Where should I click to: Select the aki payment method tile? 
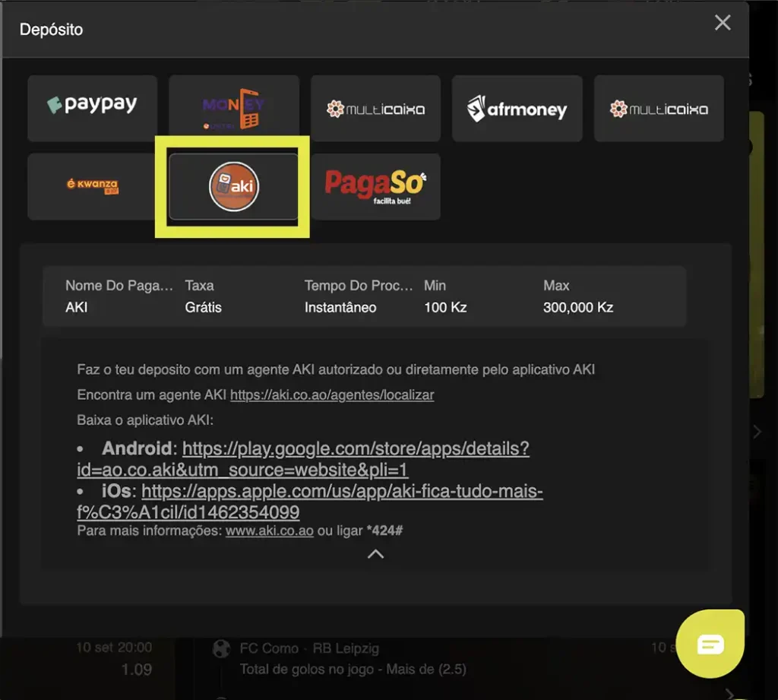(234, 186)
